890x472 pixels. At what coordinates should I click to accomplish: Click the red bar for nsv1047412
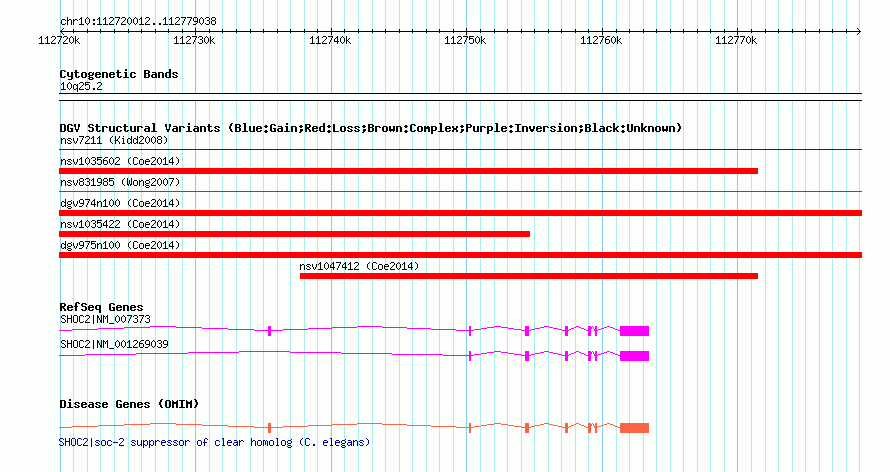tap(529, 276)
